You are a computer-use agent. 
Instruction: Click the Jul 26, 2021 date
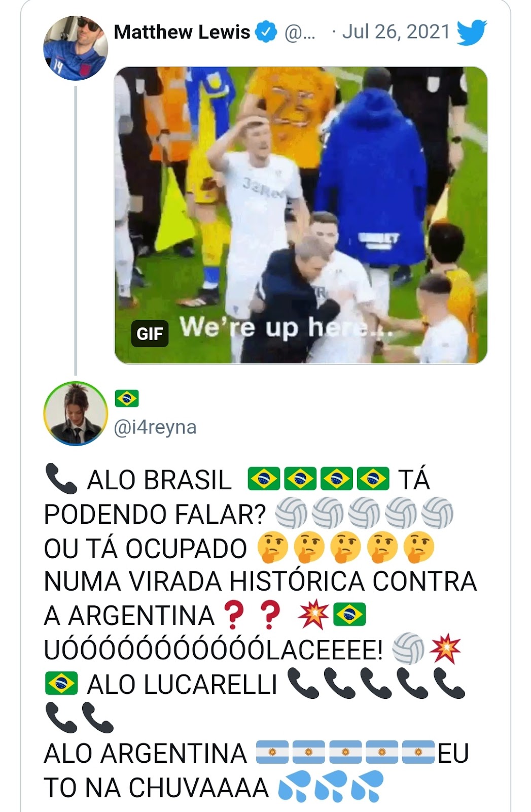click(396, 32)
